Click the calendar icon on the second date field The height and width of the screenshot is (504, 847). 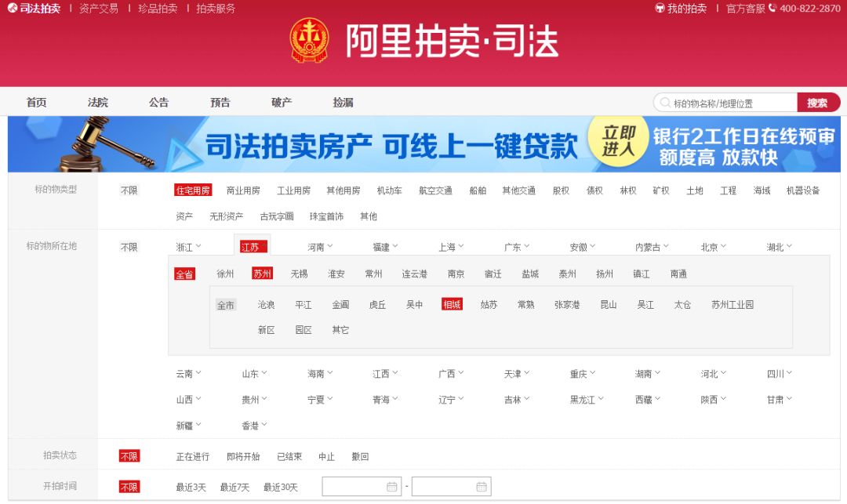coord(481,486)
